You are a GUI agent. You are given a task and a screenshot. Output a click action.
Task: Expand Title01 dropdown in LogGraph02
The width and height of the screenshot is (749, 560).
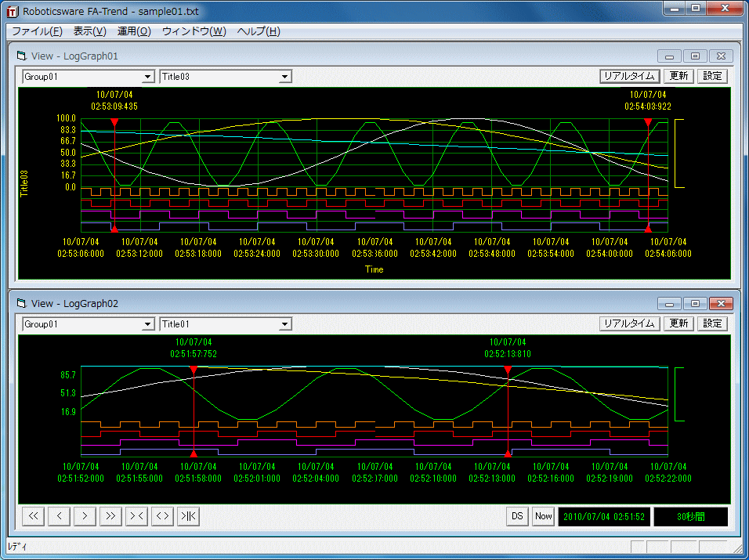coord(285,324)
